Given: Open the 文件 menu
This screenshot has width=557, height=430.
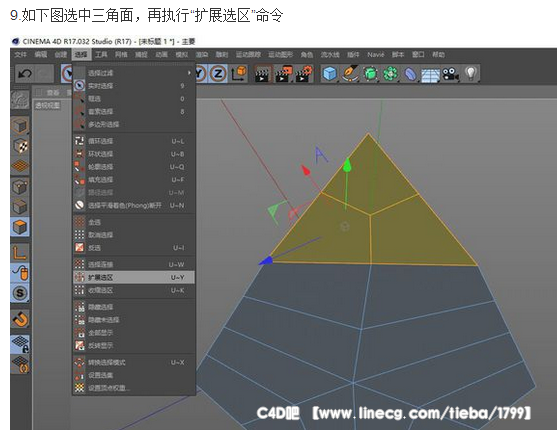Looking at the screenshot, I should pos(21,54).
